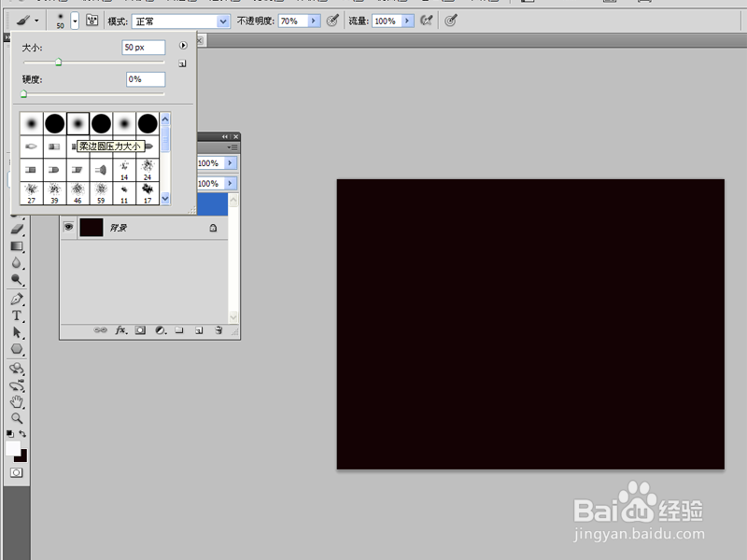
Task: Open the brush picker flyout menu arrow
Action: pyautogui.click(x=183, y=45)
